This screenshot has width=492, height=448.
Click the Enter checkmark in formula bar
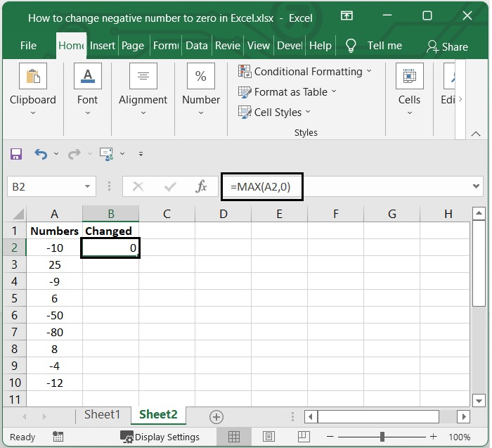click(x=170, y=187)
